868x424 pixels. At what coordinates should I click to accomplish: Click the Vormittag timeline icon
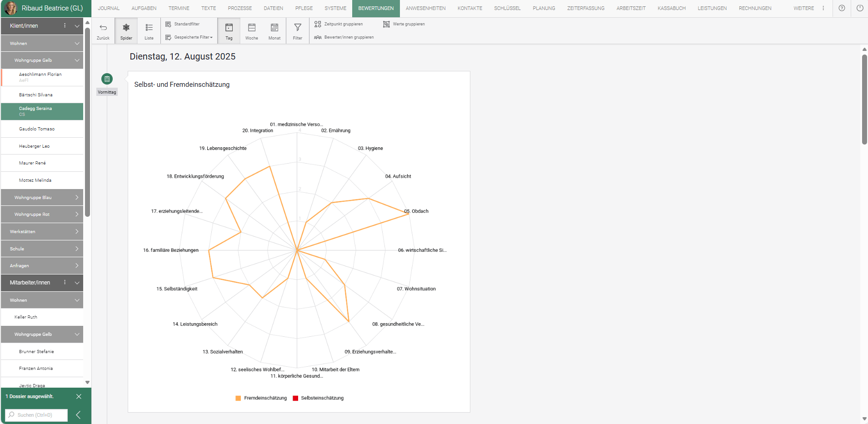click(x=107, y=79)
